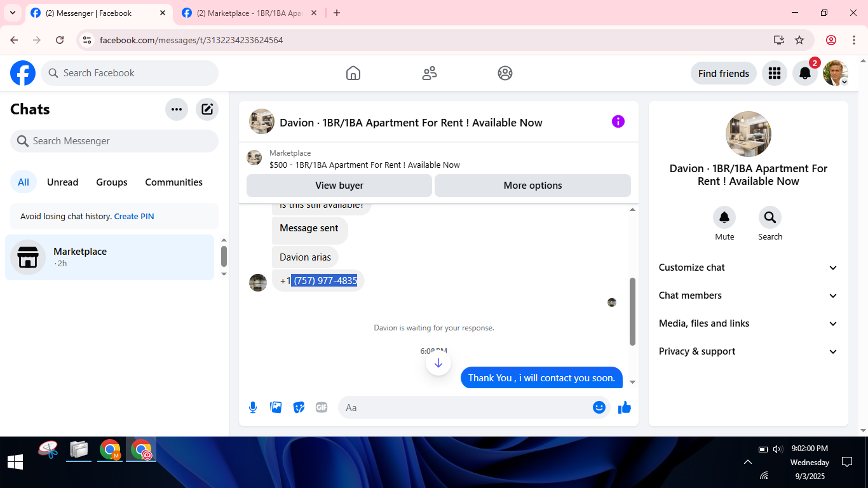Viewport: 868px width, 488px height.
Task: Open the Friends icon in top navigation
Action: (430, 73)
